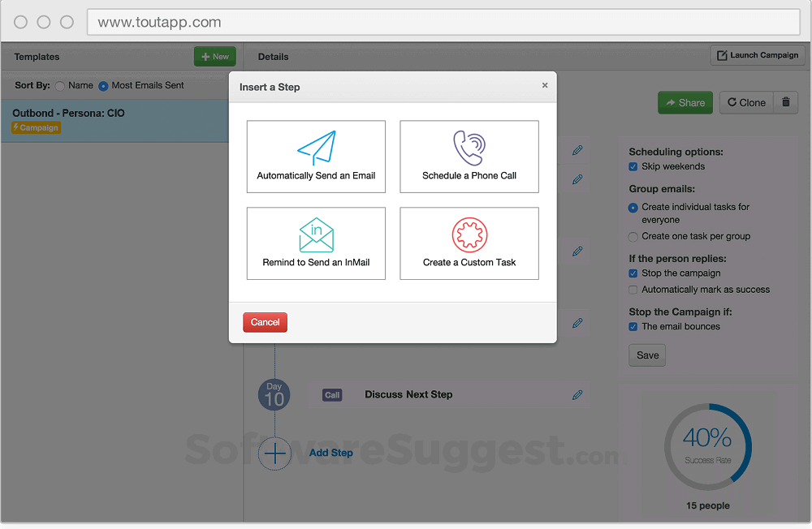Click the 40% Success Rate ring
The height and width of the screenshot is (529, 812).
click(707, 446)
